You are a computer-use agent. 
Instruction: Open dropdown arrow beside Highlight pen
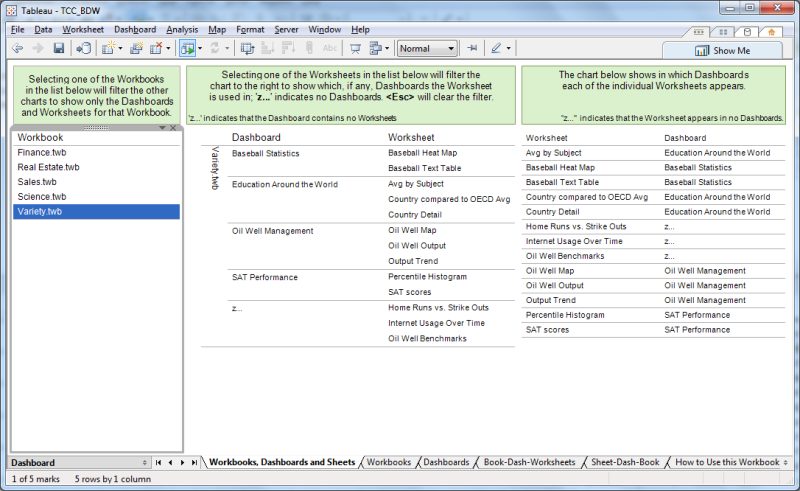point(509,48)
